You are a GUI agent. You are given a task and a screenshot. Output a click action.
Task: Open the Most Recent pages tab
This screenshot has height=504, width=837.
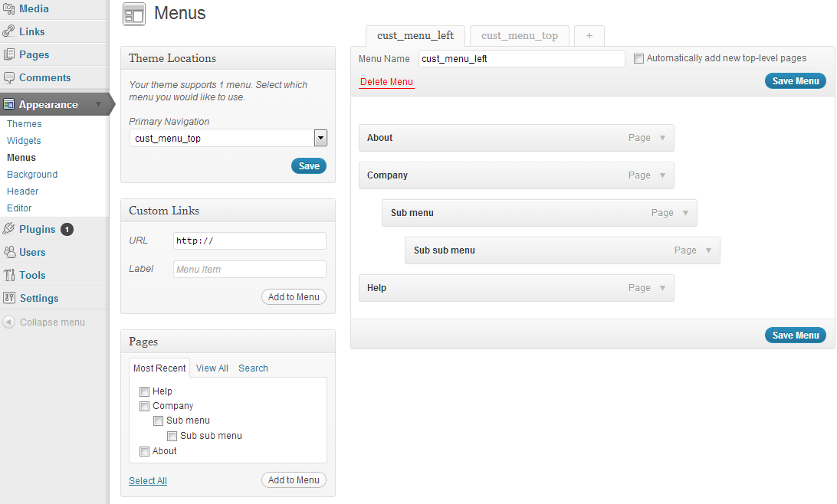[159, 368]
